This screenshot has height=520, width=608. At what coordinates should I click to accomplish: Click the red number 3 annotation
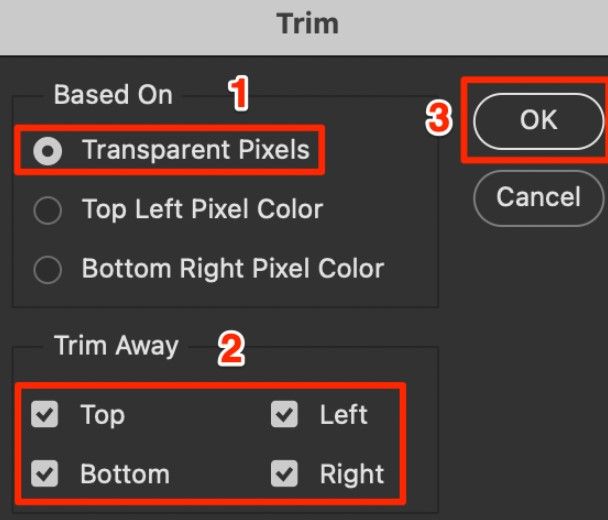click(x=439, y=119)
